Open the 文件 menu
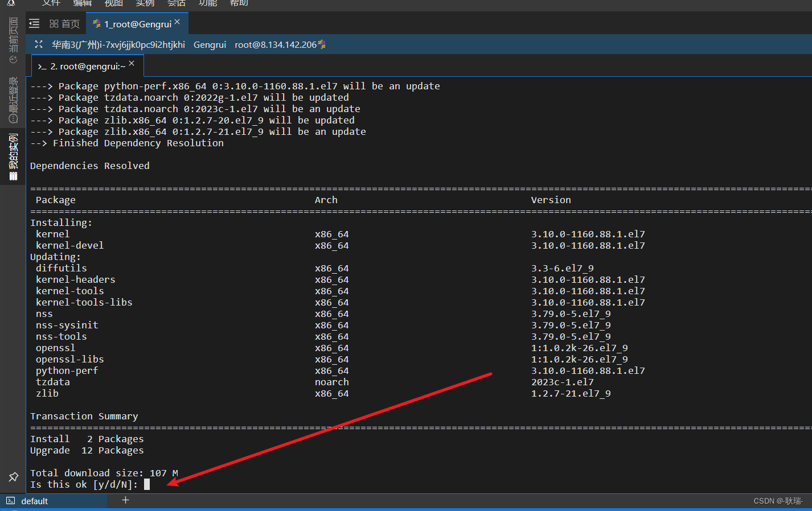 [x=51, y=3]
